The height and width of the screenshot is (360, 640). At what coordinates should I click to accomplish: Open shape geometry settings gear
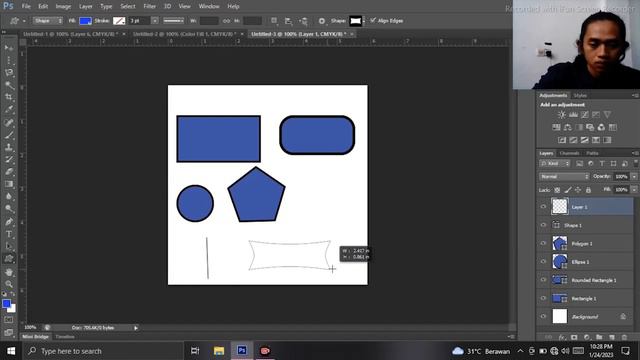[322, 21]
